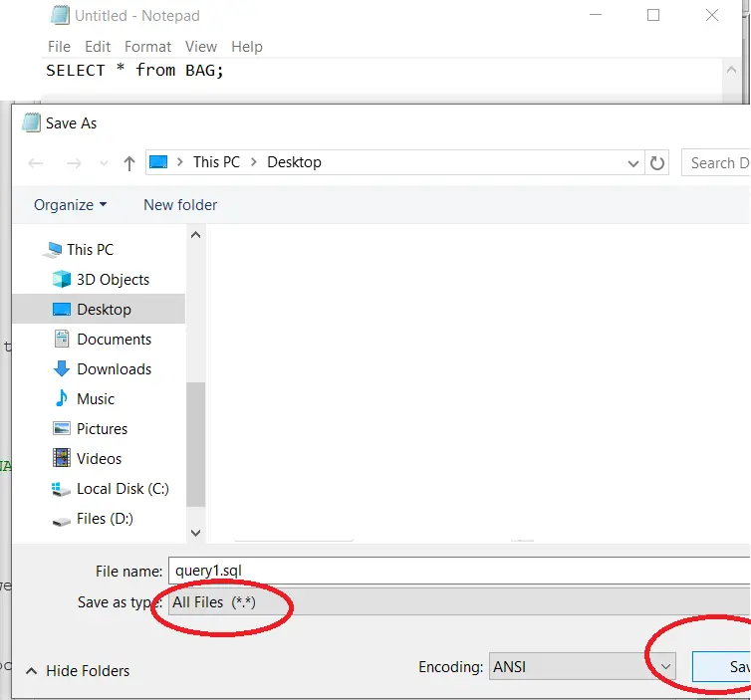751x700 pixels.
Task: Expand the chevron before This PC breadcrumb
Action: click(180, 162)
